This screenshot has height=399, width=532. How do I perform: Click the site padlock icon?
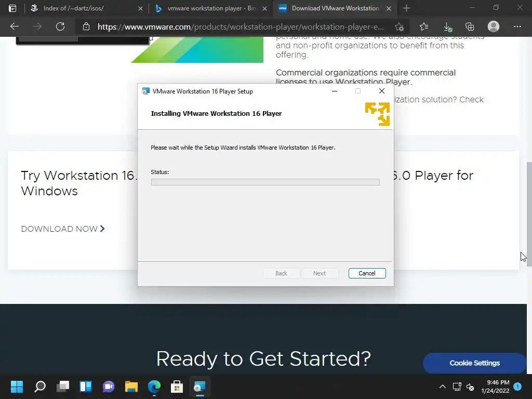86,26
